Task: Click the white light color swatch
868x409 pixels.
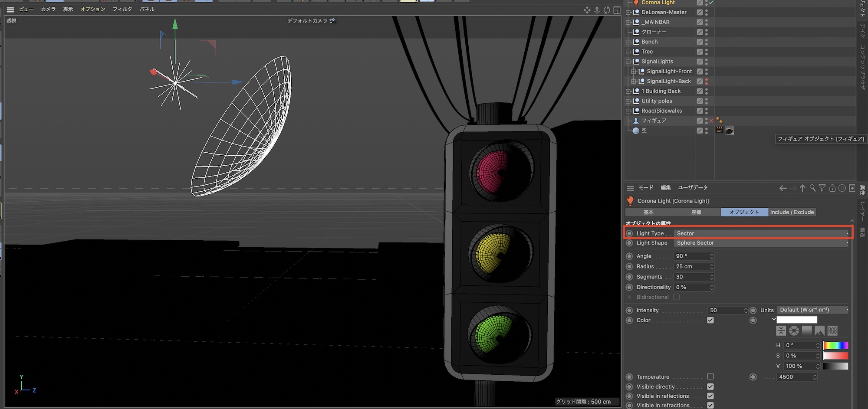Action: point(796,320)
